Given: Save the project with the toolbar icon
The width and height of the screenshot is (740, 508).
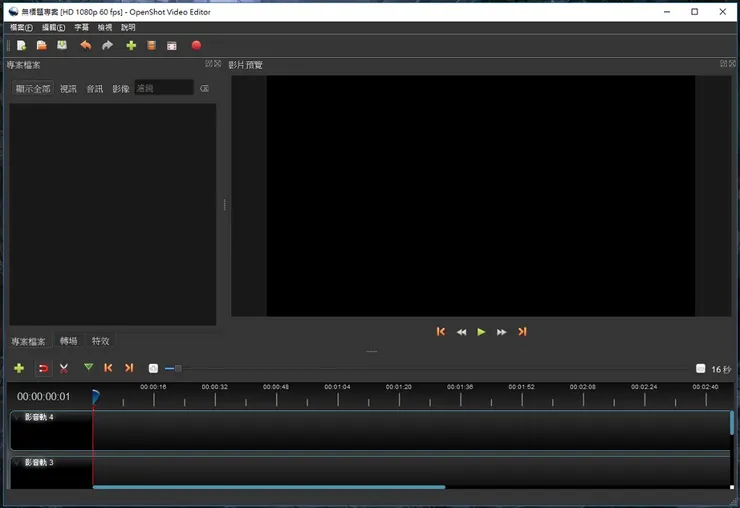Looking at the screenshot, I should point(62,45).
